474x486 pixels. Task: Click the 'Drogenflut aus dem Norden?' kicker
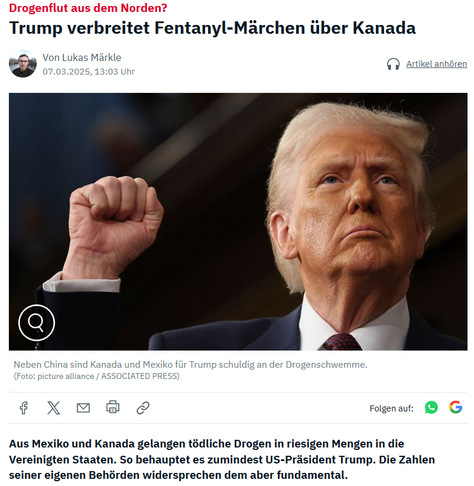(88, 8)
